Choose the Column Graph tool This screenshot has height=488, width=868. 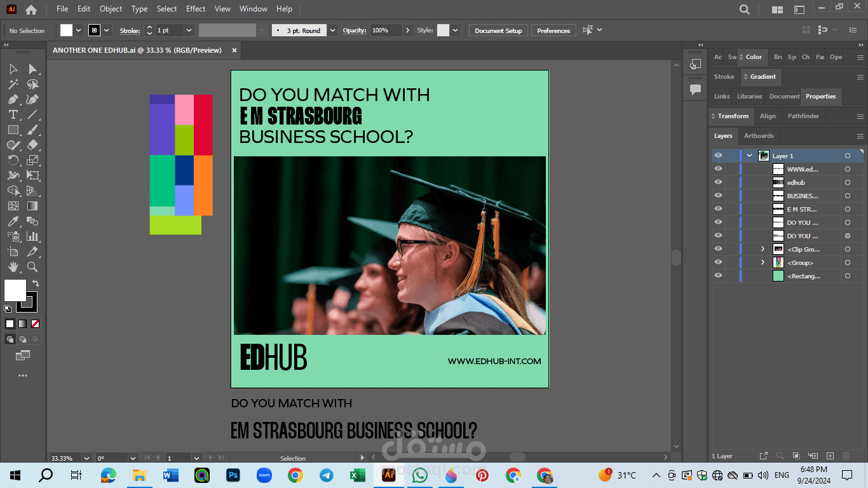(32, 236)
